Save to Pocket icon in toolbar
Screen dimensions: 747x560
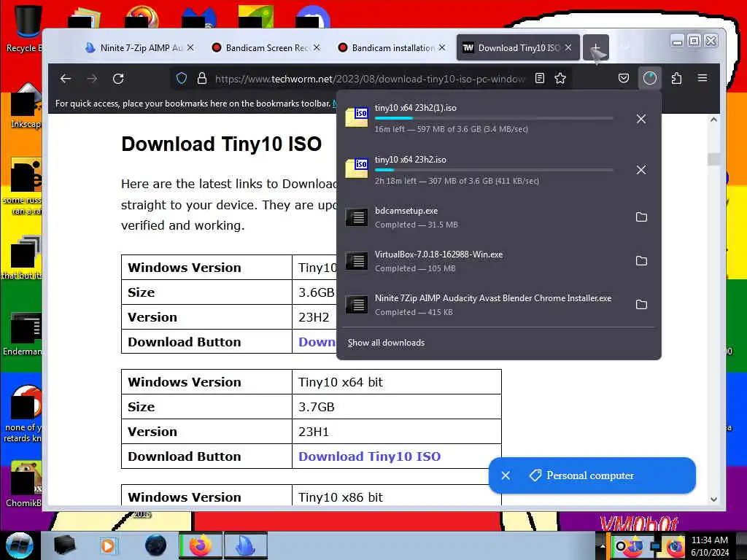pyautogui.click(x=624, y=78)
